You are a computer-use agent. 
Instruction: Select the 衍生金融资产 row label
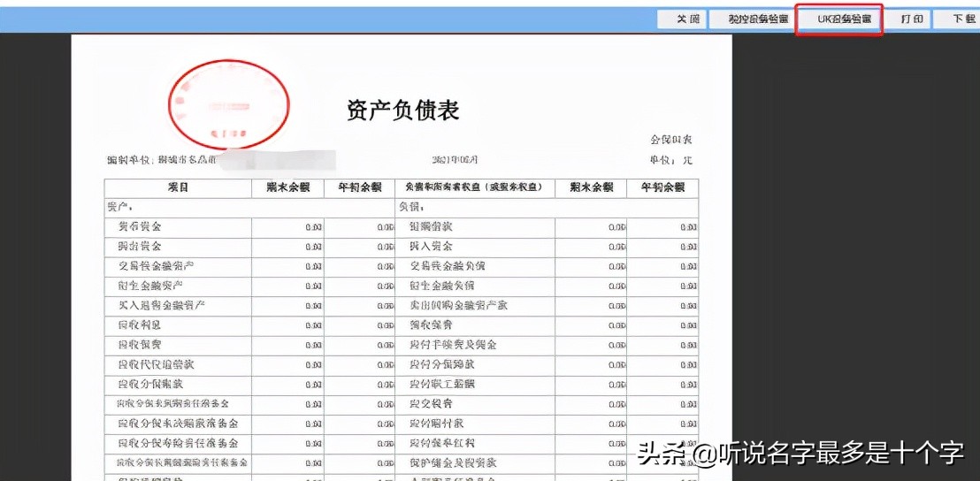click(x=150, y=286)
